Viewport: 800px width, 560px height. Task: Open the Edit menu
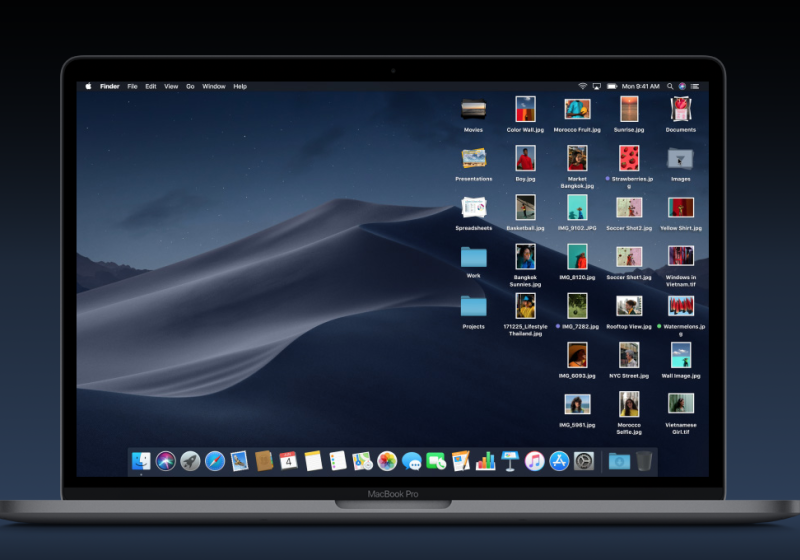click(151, 86)
